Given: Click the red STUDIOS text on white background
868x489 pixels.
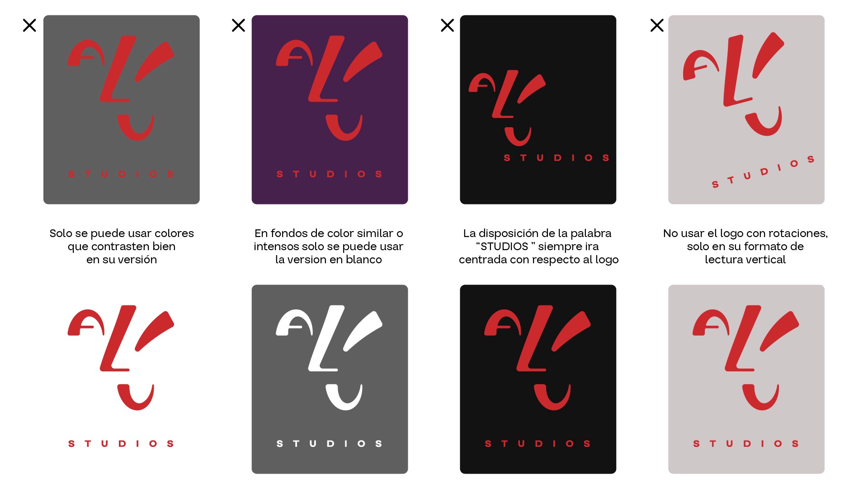Looking at the screenshot, I should coord(121,444).
